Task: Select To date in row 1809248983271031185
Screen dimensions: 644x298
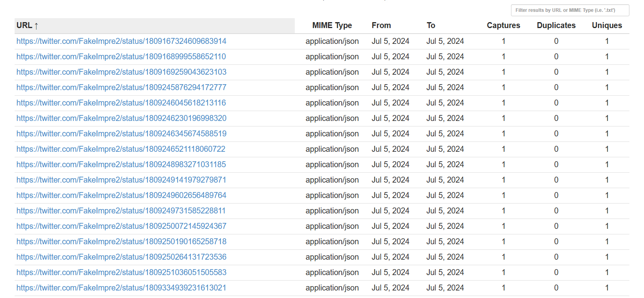Action: pyautogui.click(x=445, y=164)
